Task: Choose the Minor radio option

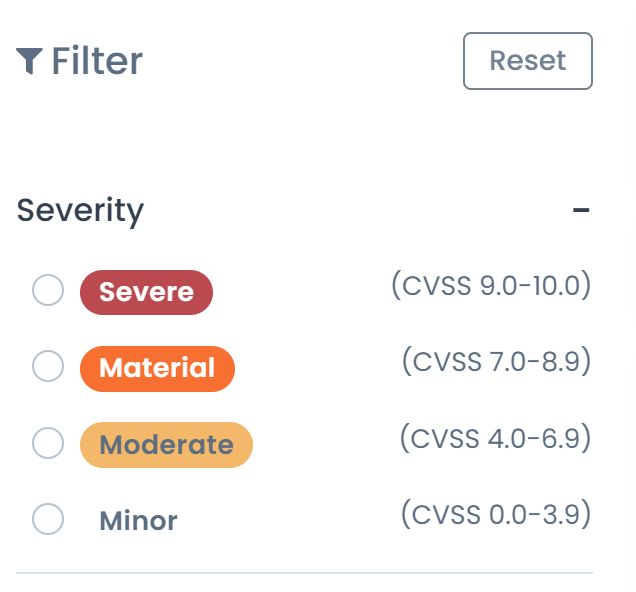Action: pos(48,519)
